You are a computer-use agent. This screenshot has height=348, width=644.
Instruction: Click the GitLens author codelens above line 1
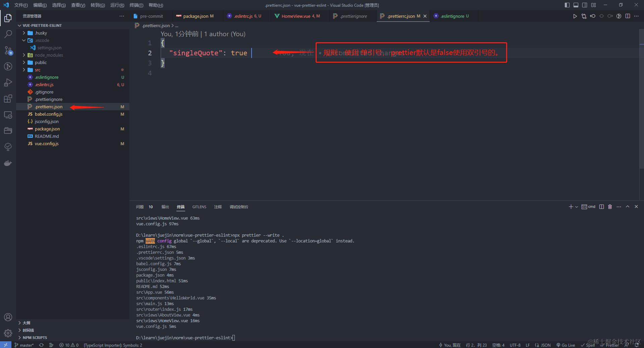[x=203, y=34]
